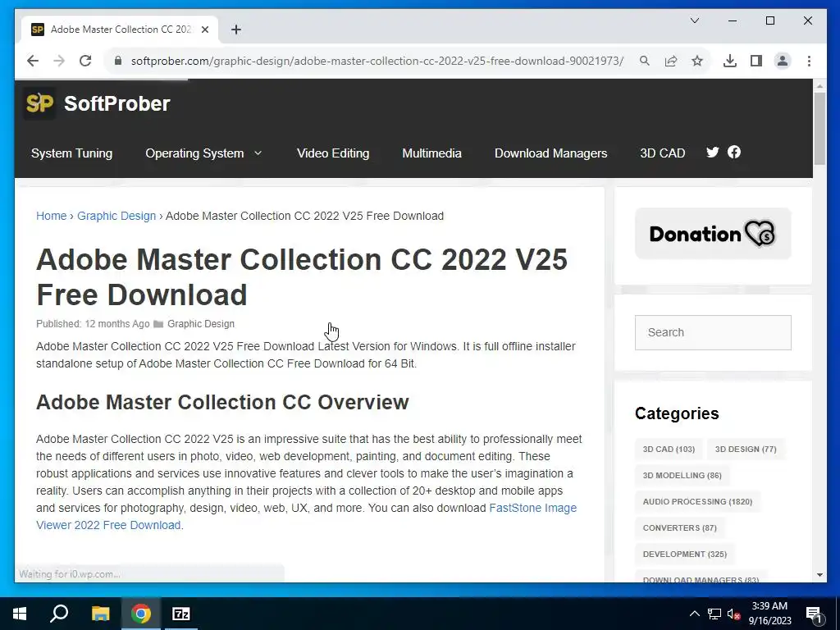Expand the Operating System dropdown chevron

click(258, 153)
